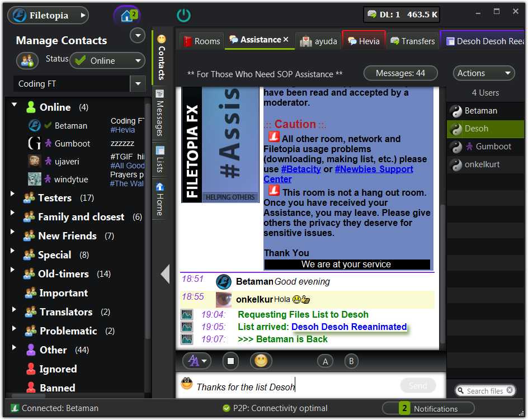Screen dimensions: 528x420
Task: Expand the Other contact group
Action: click(14, 347)
